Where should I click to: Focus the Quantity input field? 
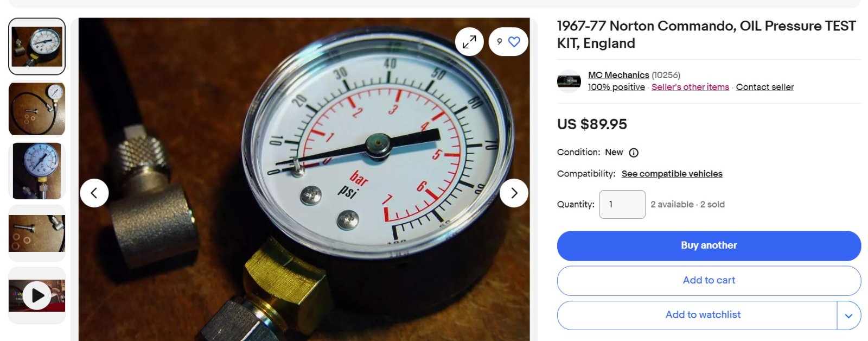[x=622, y=205]
